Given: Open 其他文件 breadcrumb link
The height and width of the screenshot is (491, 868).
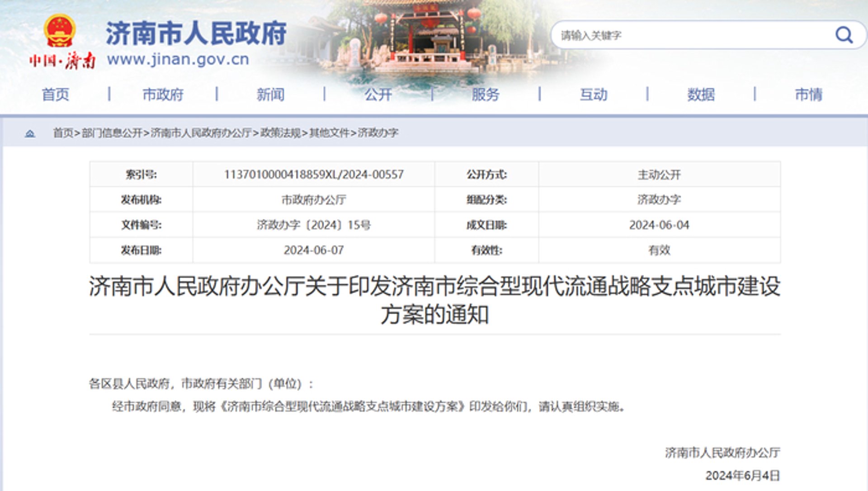Looking at the screenshot, I should (x=329, y=133).
